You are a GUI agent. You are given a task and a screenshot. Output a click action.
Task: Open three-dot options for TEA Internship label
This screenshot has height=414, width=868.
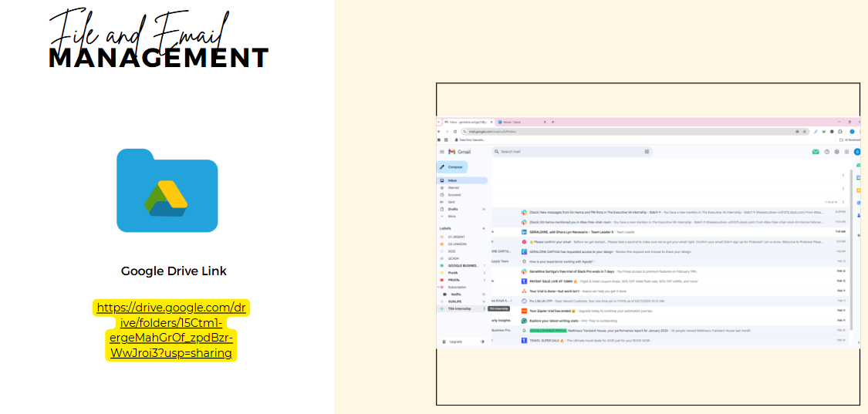coord(484,308)
